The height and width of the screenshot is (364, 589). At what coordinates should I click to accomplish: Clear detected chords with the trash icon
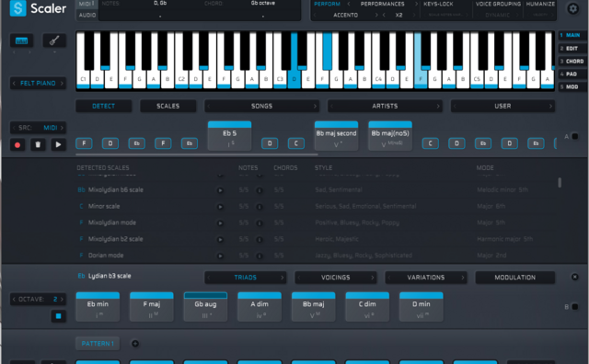click(38, 144)
